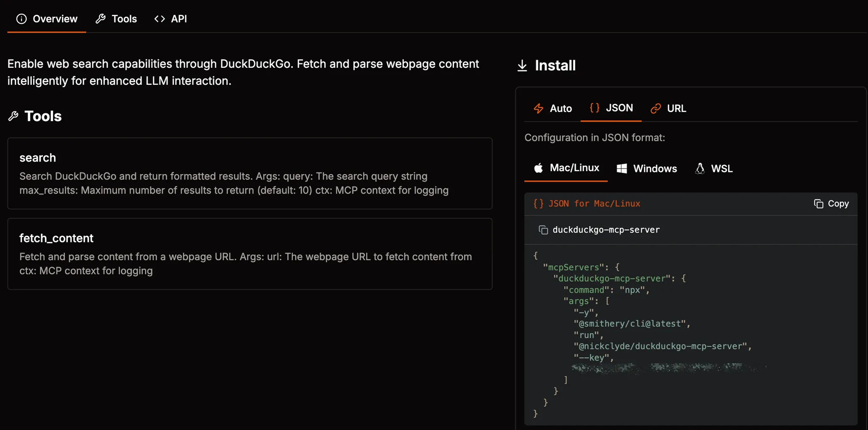Click the fetch_content description text
Viewport: 868px width, 430px height.
tap(245, 264)
